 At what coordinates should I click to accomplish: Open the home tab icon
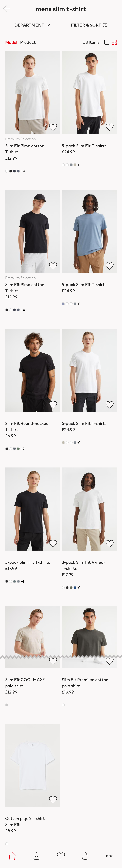coord(12,856)
